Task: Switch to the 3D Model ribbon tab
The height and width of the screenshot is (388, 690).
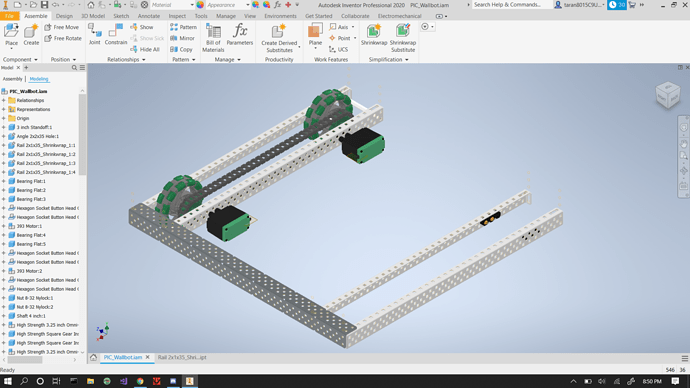Action: click(93, 16)
